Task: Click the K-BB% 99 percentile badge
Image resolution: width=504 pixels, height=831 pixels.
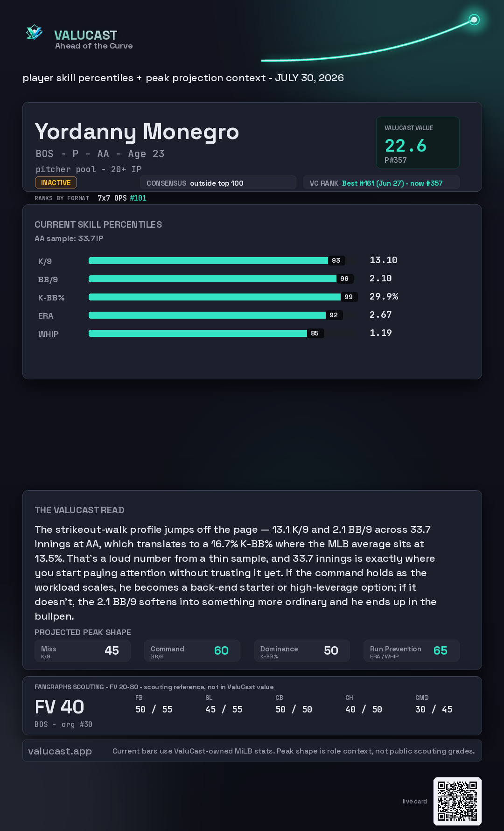Action: (x=349, y=297)
